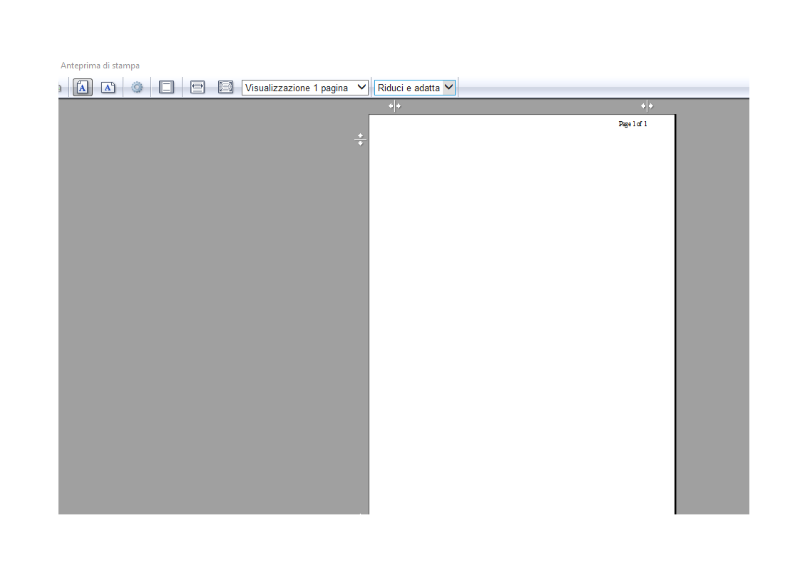
Task: Click the view full width icon
Action: tap(197, 87)
